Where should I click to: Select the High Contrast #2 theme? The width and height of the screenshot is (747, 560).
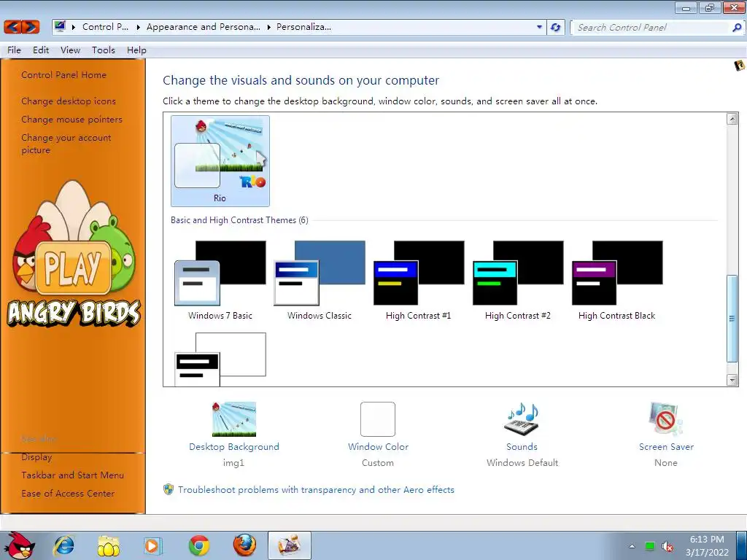(x=517, y=281)
